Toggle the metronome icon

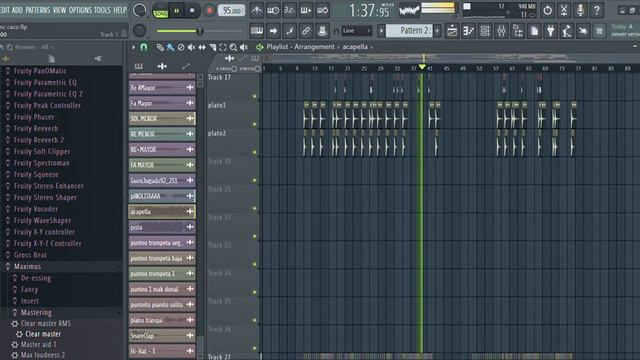tap(256, 10)
